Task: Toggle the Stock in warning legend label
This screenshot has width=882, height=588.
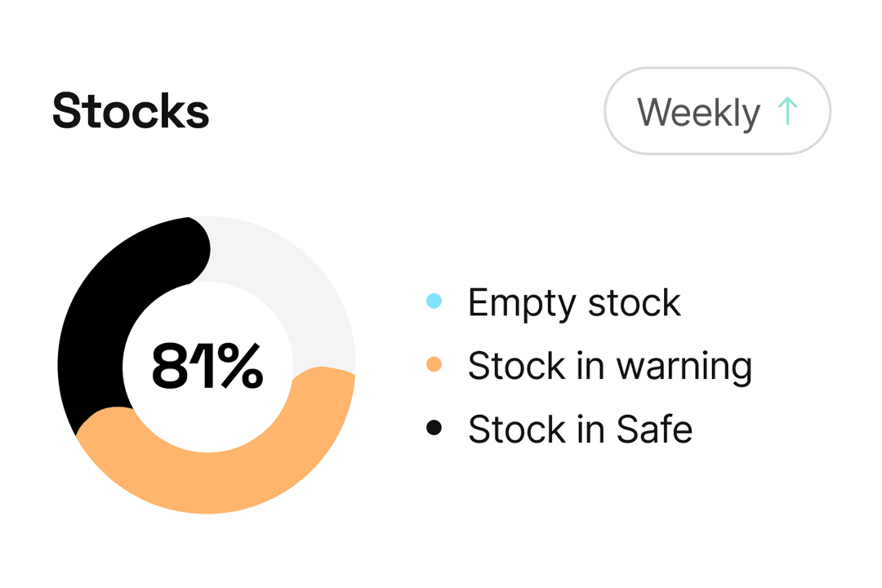Action: 609,366
